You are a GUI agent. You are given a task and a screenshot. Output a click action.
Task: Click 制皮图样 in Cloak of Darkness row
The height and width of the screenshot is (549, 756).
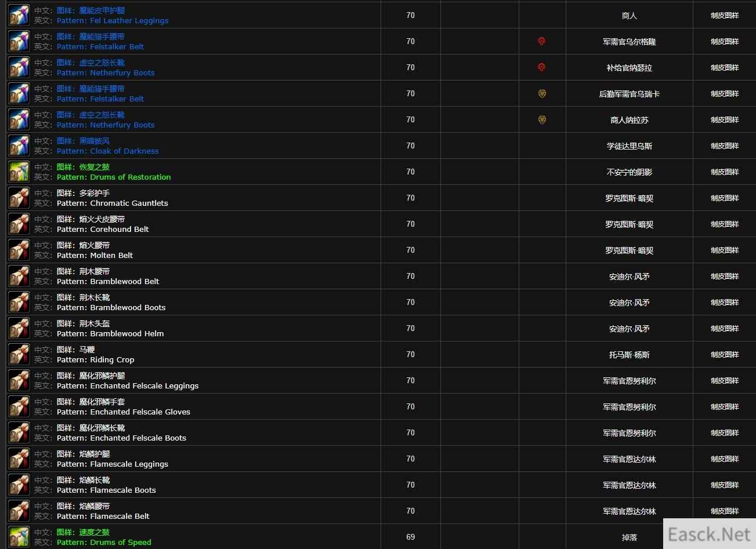click(x=725, y=146)
